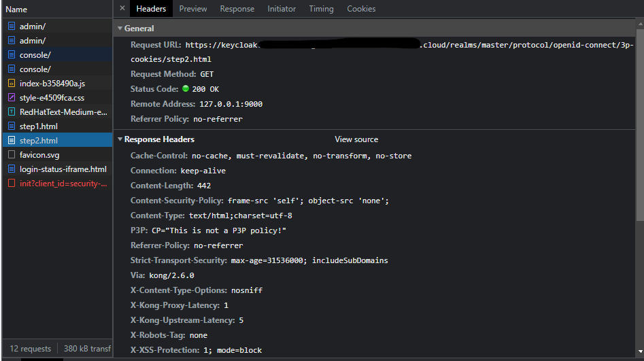Screen dimensions: 644x361
Task: Click the blank file icon next to favicon.svg
Action: [x=12, y=155]
